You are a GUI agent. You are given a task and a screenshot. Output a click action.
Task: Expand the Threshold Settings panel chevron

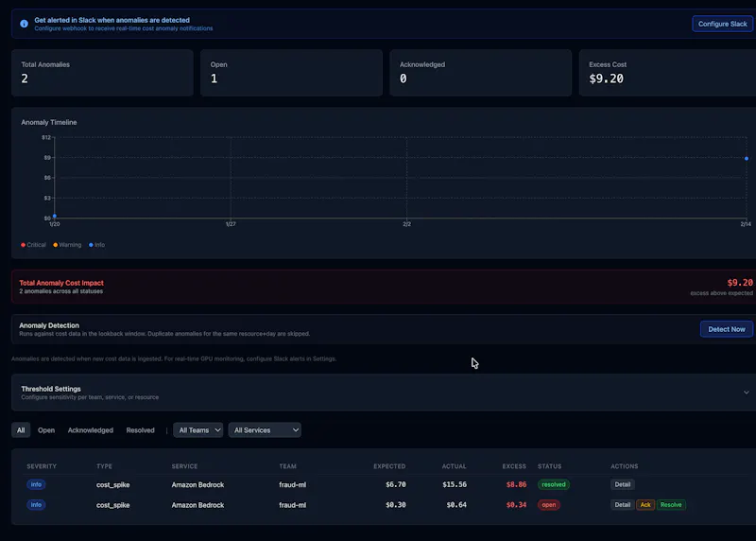(746, 393)
